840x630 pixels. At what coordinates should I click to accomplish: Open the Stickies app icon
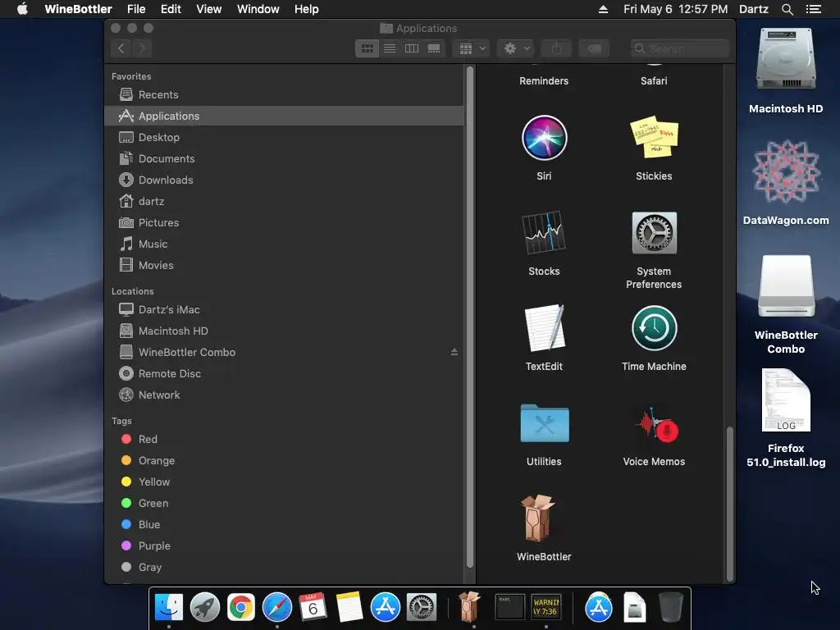(654, 137)
